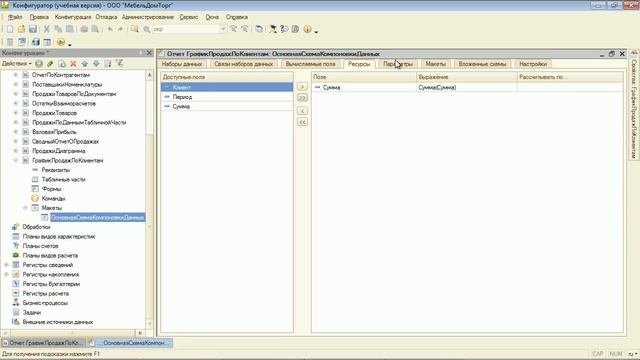Click the Отчет ГрафикПродажПоКл window taskbar tab

coord(42,343)
